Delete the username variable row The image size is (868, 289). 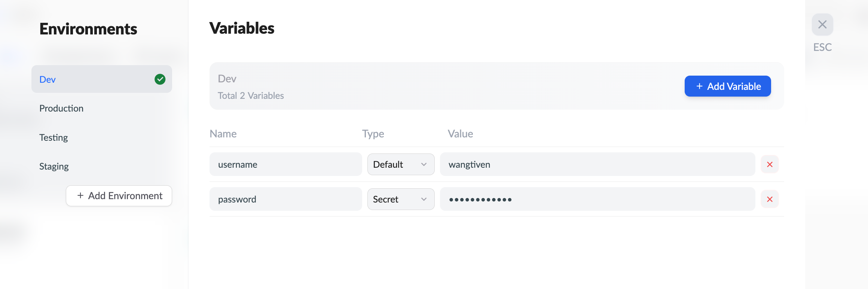770,164
